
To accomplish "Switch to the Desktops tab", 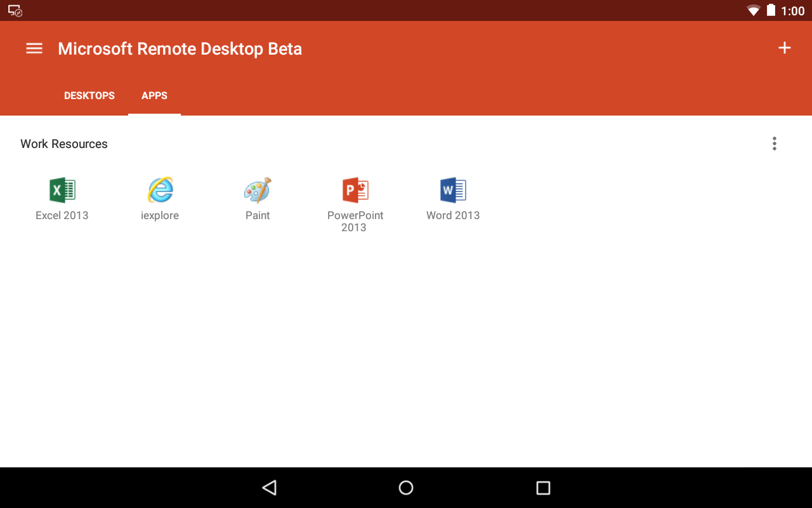I will coord(89,96).
